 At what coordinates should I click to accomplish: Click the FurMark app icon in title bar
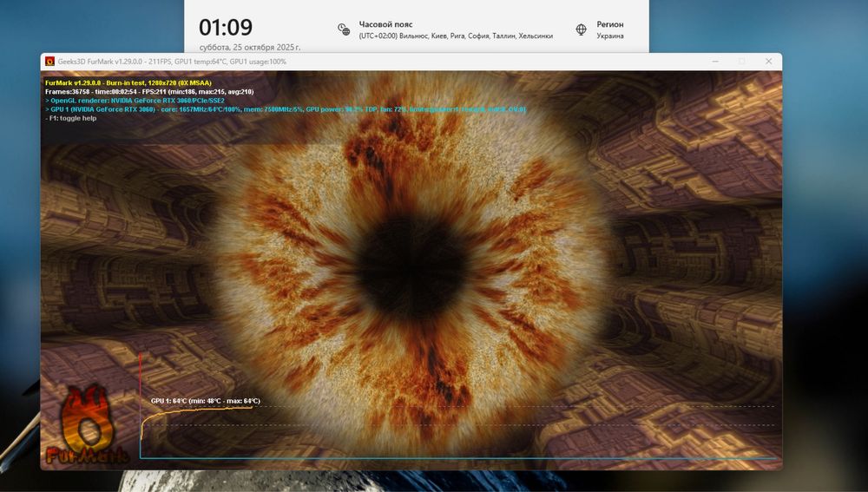coord(49,62)
